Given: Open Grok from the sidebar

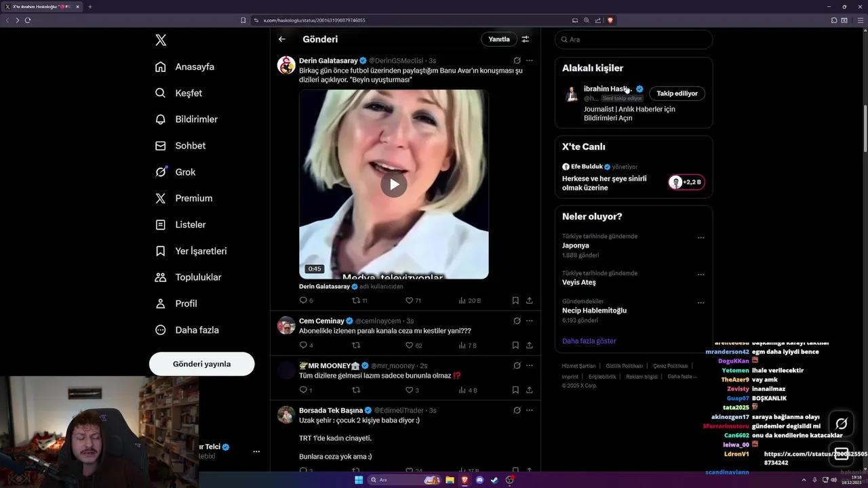Looking at the screenshot, I should pyautogui.click(x=176, y=172).
